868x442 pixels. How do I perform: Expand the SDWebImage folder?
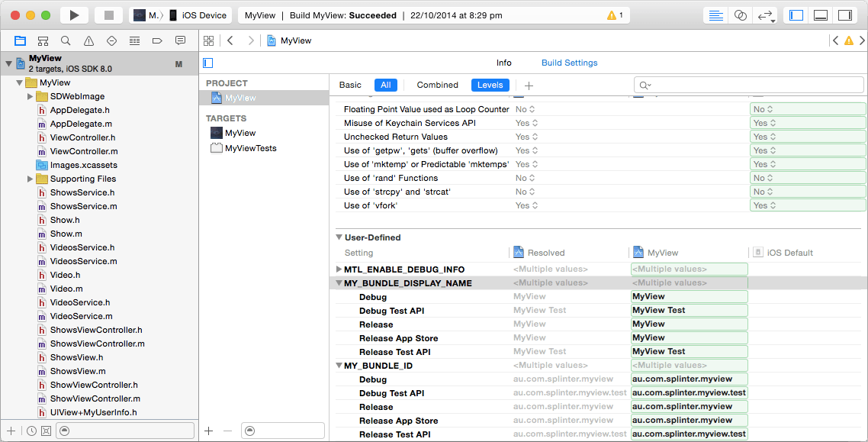tap(30, 96)
